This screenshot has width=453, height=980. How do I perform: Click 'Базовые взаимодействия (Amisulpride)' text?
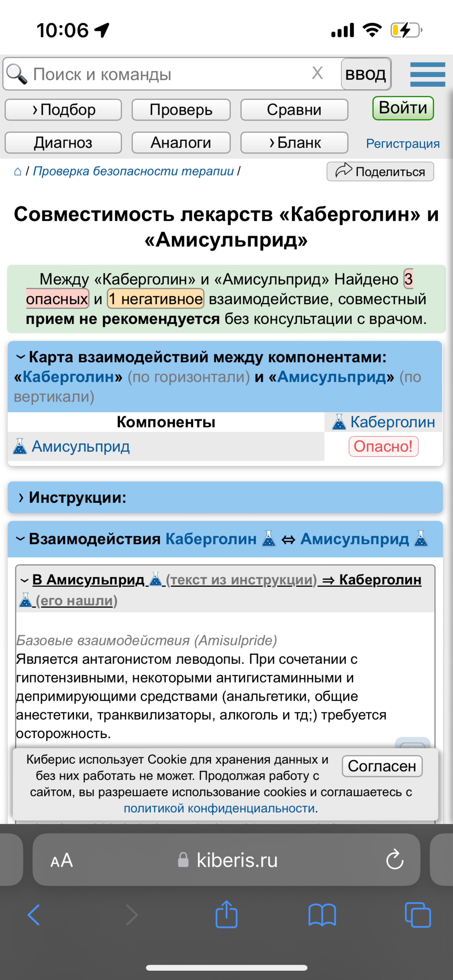click(x=147, y=640)
